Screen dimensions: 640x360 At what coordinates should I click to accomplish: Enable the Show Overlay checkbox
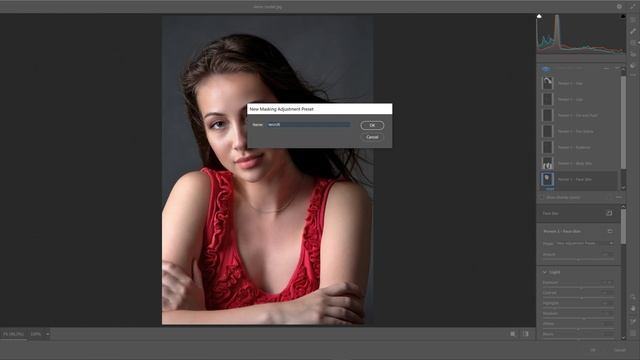pyautogui.click(x=543, y=197)
